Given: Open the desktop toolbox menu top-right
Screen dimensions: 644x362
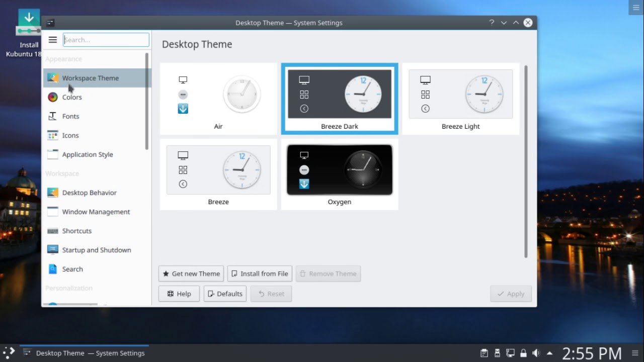Looking at the screenshot, I should coord(636,7).
